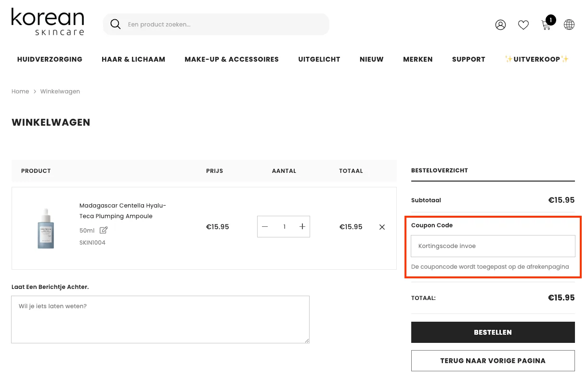Viewport: 587px width, 392px height.
Task: Increase quantity with the plus button
Action: pos(302,226)
